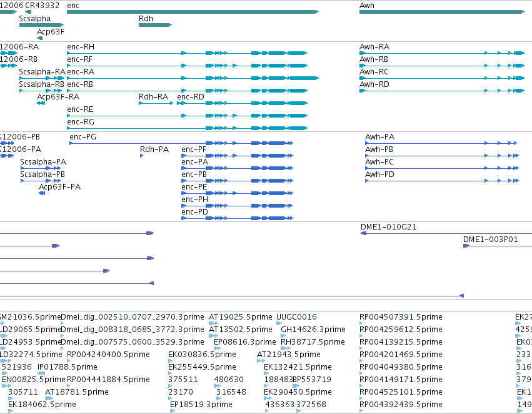
Task: Select transcript enc-RD
Action: click(x=243, y=103)
